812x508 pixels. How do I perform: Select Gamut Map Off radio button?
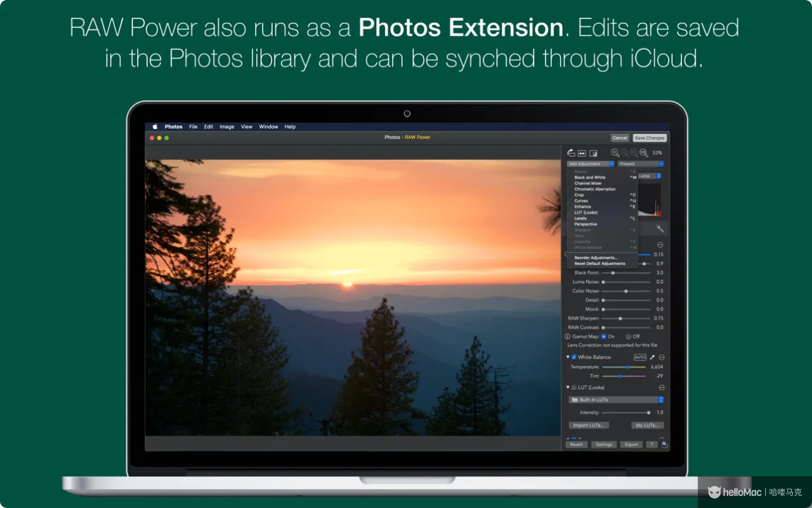pos(629,337)
